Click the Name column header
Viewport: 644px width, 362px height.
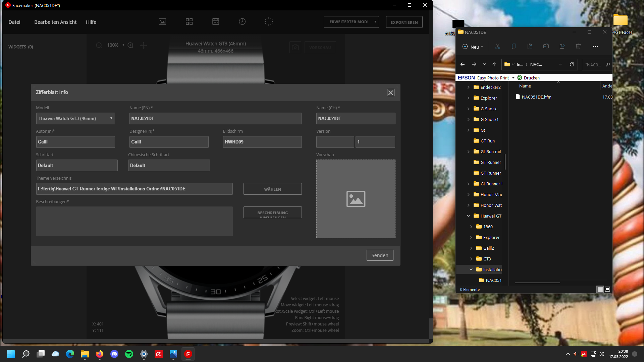point(525,86)
